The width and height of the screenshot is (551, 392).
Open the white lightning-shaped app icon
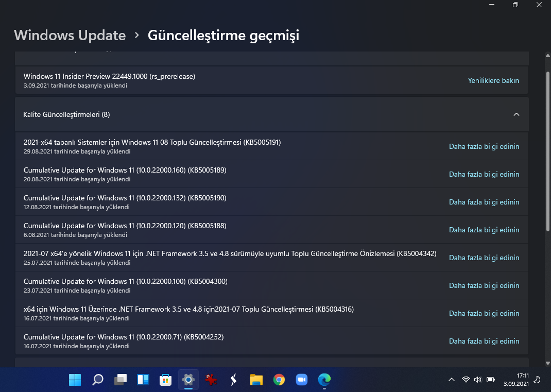[233, 379]
